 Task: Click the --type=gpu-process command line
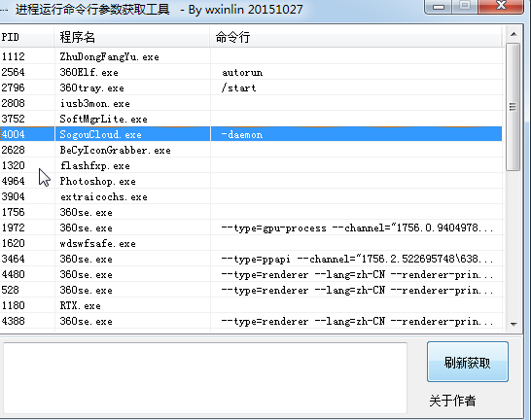357,227
